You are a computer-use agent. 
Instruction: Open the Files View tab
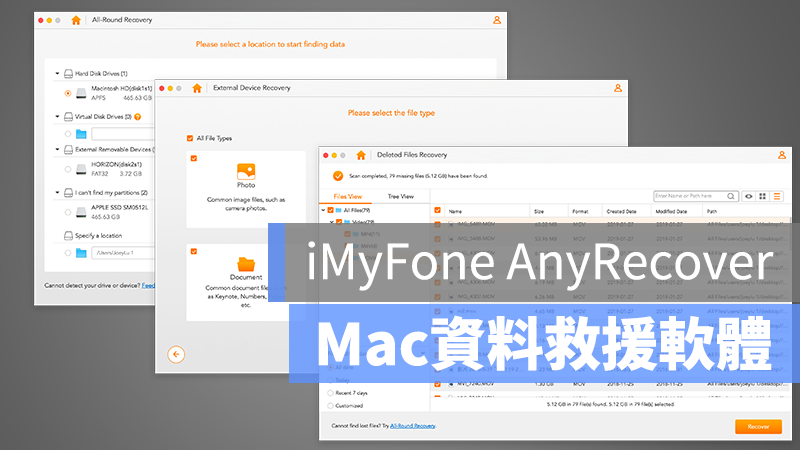pyautogui.click(x=347, y=196)
